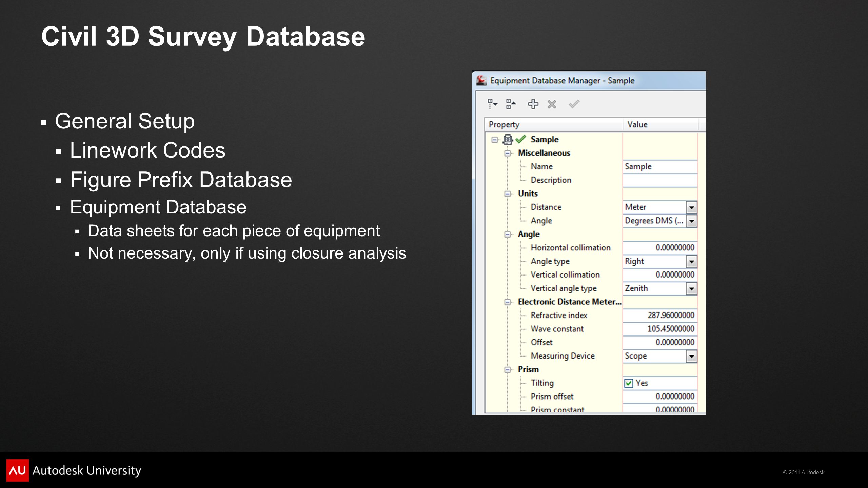Viewport: 868px width, 488px height.
Task: Click the Value column header
Action: (660, 125)
